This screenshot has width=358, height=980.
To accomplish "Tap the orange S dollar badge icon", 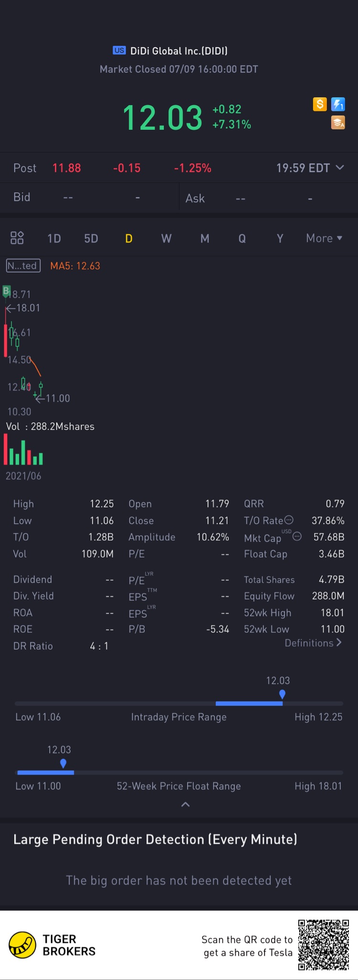I will point(320,104).
